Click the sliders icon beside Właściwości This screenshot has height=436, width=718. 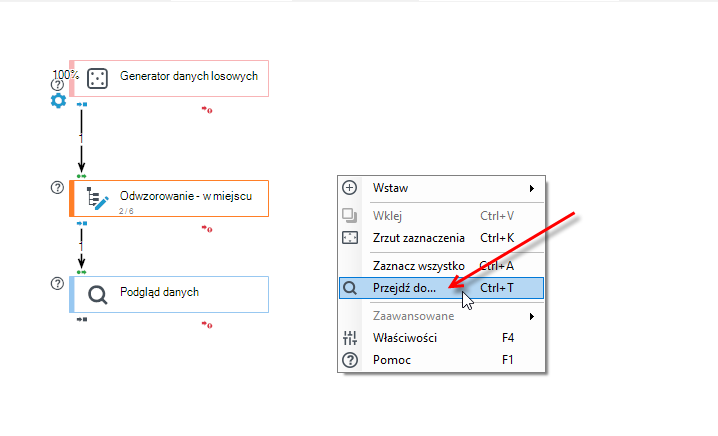[x=350, y=338]
